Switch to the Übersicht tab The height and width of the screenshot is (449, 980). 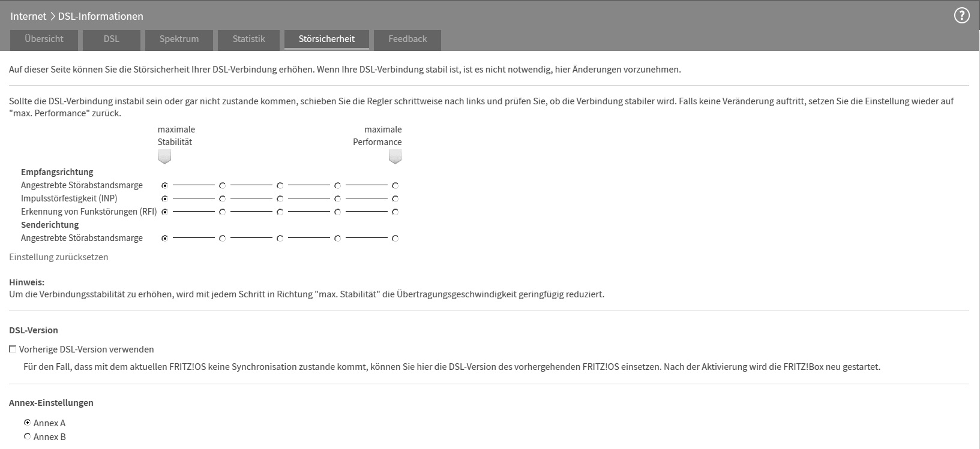tap(44, 39)
